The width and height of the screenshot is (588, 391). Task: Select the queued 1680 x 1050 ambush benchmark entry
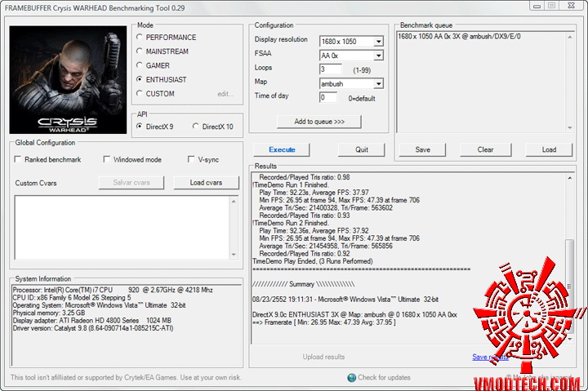point(459,37)
